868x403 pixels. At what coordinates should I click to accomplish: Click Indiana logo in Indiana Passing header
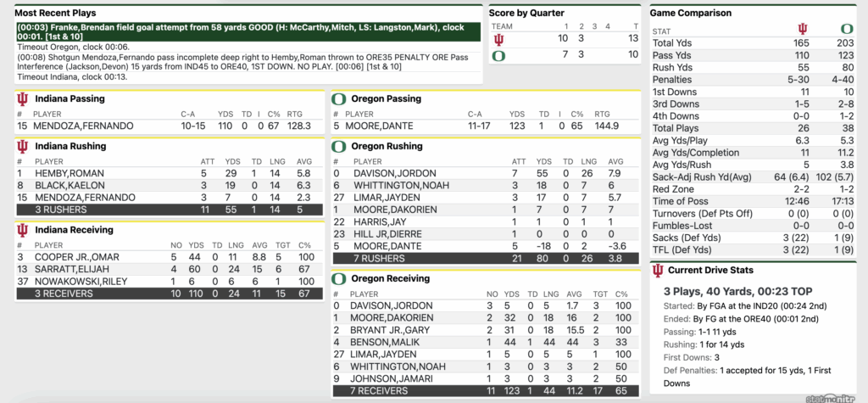coord(23,99)
